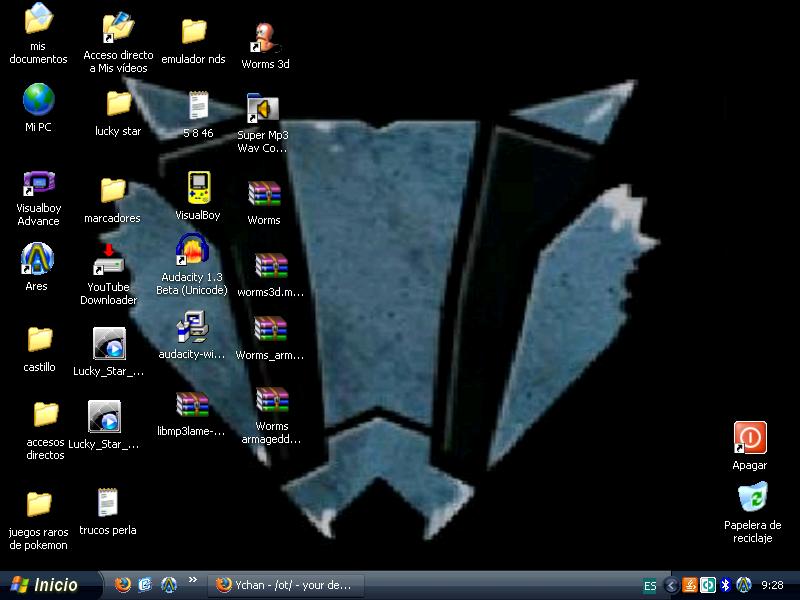Open the Inicio start menu

click(x=50, y=585)
